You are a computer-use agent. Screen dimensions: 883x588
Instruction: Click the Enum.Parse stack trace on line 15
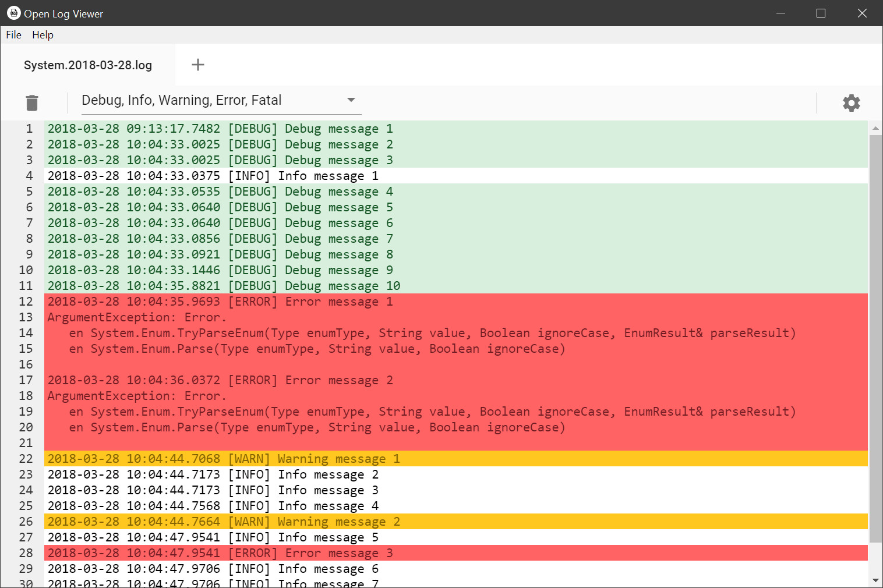tap(317, 349)
